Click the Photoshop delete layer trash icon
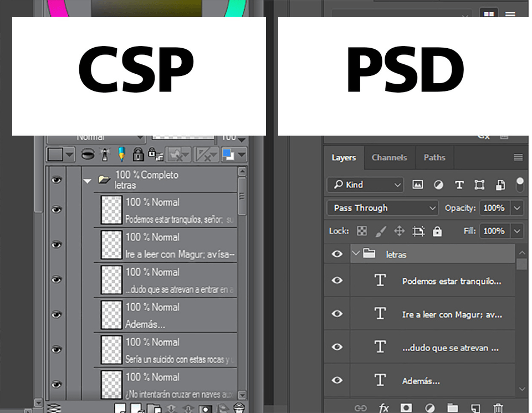The image size is (532, 413). 498,408
